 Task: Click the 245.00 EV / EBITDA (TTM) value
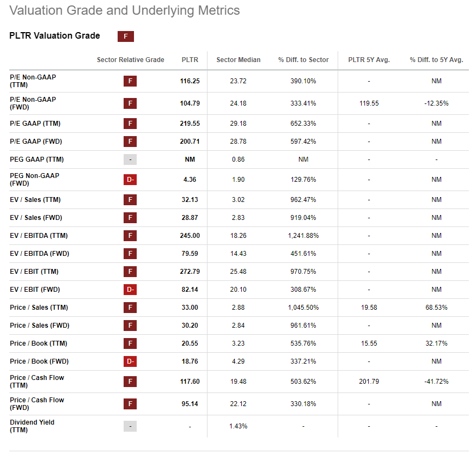(x=190, y=236)
